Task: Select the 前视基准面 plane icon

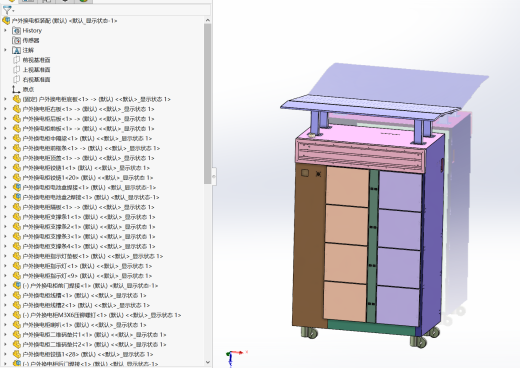Action: (16, 60)
